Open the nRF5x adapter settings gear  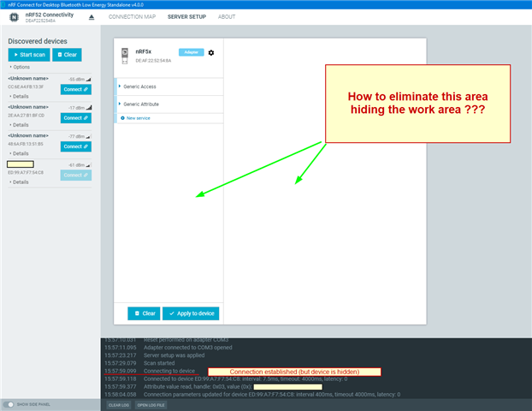coord(211,52)
